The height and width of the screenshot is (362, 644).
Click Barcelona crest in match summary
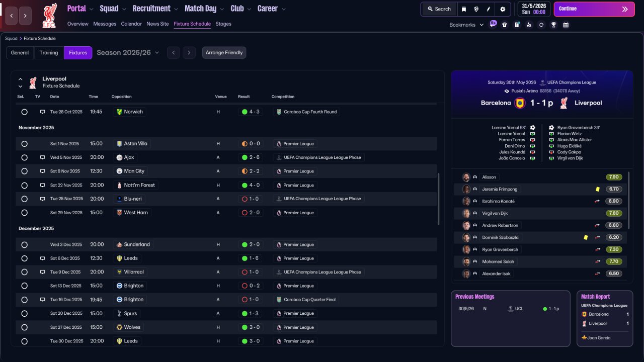520,103
